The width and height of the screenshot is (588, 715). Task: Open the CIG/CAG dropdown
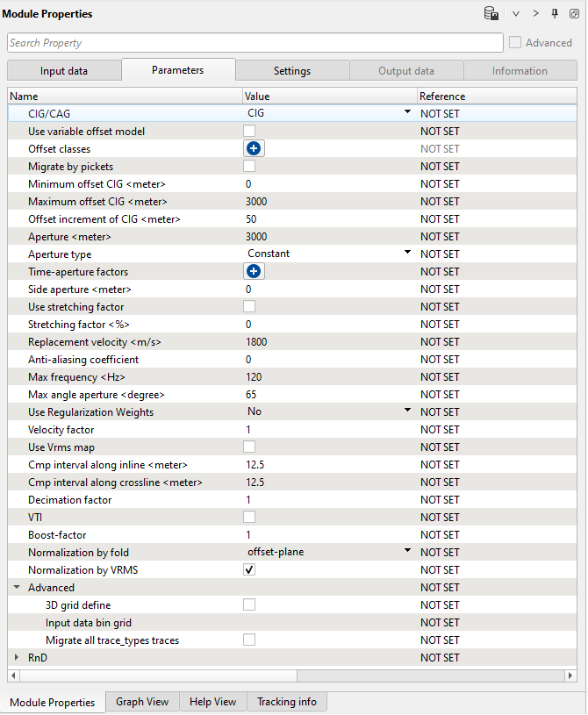[x=407, y=113]
